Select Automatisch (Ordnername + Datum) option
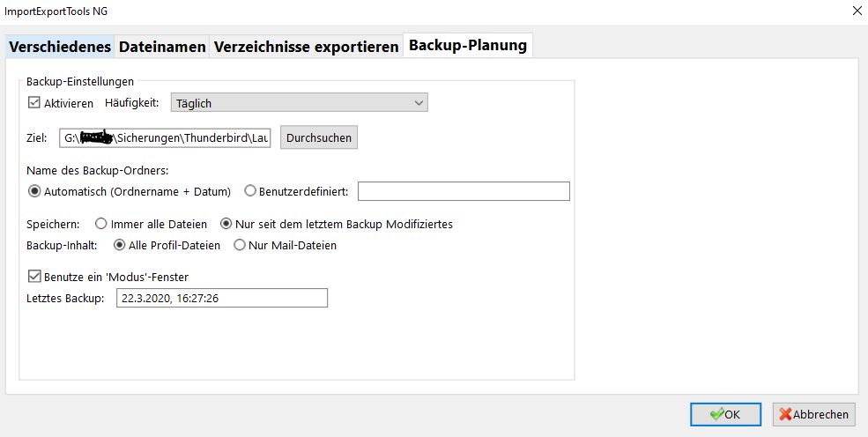Image resolution: width=868 pixels, height=437 pixels. coord(34,191)
